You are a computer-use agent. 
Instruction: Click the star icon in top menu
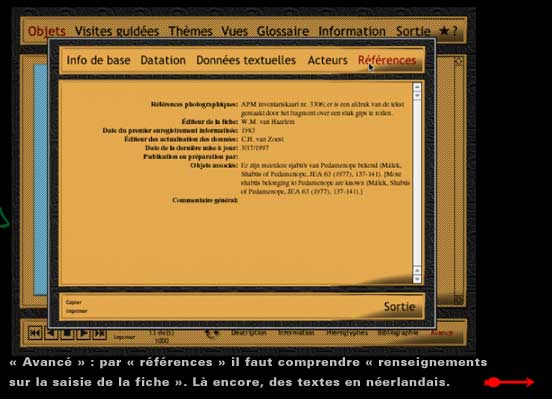click(444, 31)
